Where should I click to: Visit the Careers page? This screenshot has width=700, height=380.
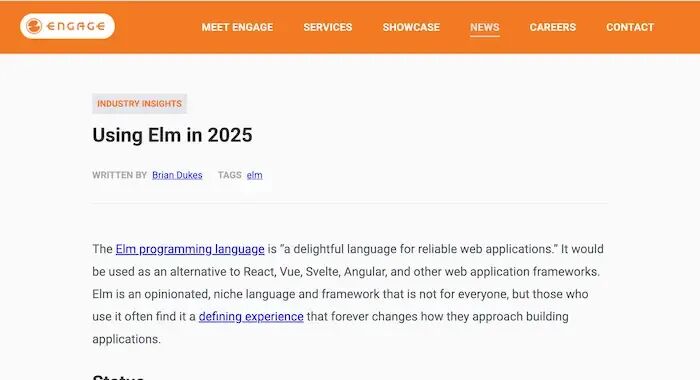tap(553, 27)
